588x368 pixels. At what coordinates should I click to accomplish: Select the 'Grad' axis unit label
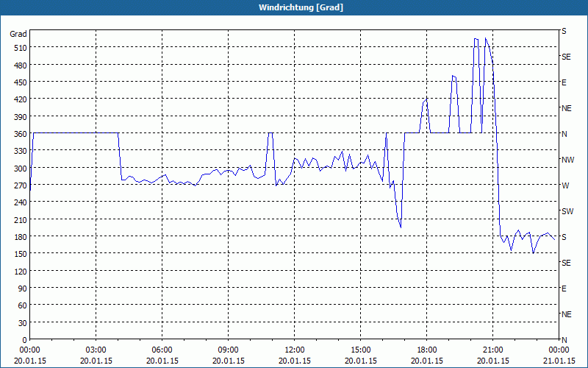[x=18, y=34]
